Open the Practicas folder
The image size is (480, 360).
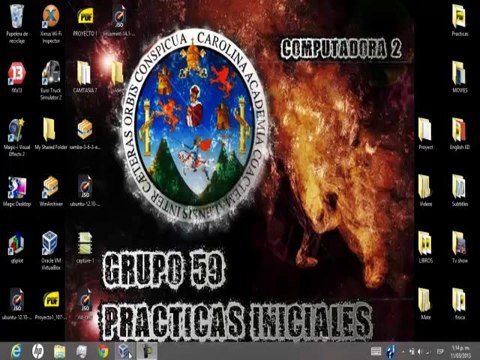point(460,21)
